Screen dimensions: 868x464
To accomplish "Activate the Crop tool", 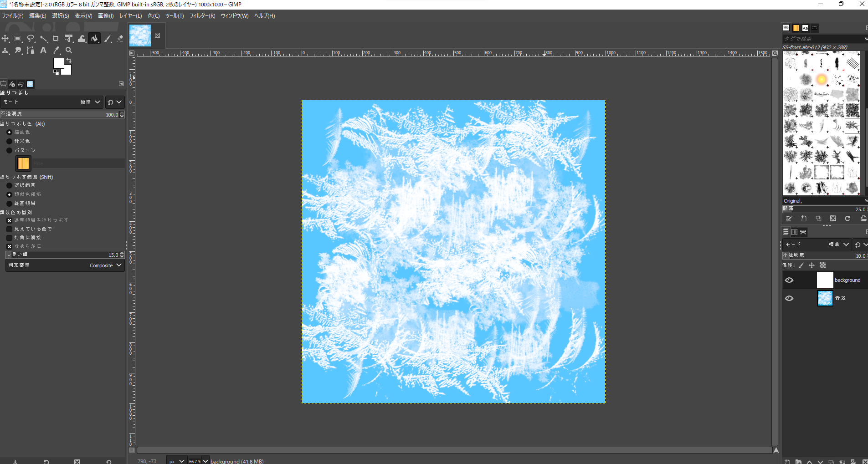I will (x=56, y=39).
